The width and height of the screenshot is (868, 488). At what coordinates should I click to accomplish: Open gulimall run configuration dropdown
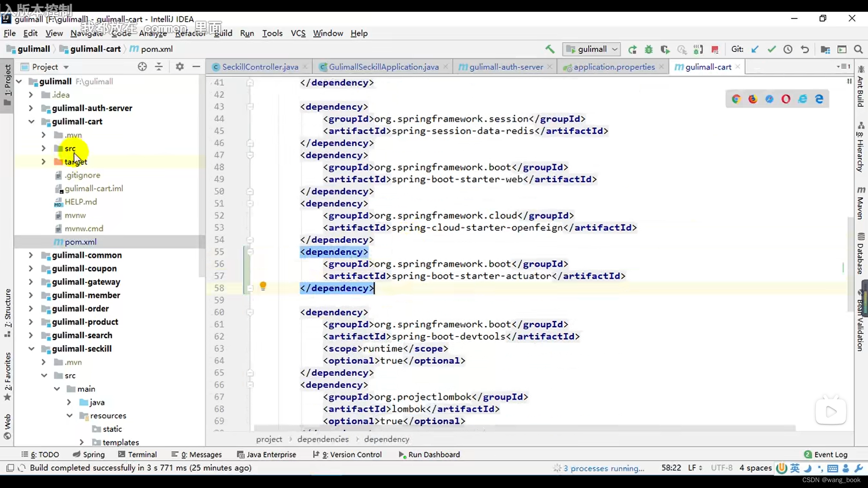(x=591, y=49)
